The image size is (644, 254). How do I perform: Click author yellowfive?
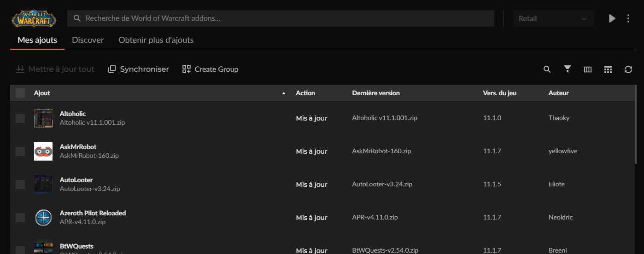[563, 151]
